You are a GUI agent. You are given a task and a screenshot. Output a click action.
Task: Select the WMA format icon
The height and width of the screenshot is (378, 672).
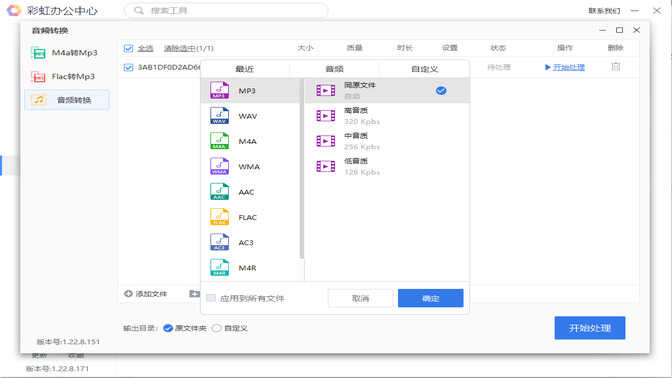point(219,166)
